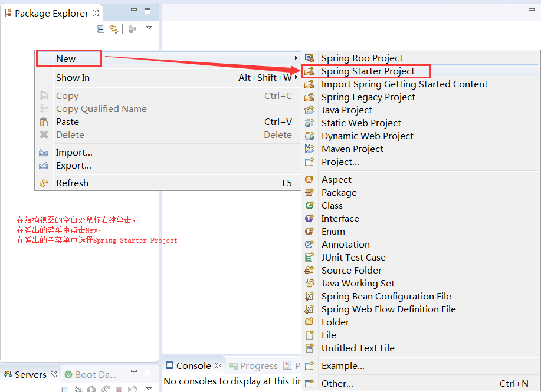Screen dimensions: 541x392
Task: Select Spring Roo Project
Action: pos(420,58)
